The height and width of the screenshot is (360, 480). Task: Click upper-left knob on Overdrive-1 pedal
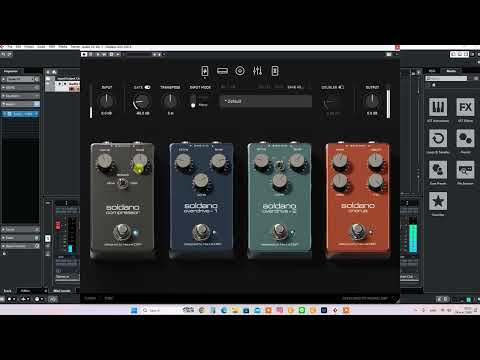pos(183,161)
